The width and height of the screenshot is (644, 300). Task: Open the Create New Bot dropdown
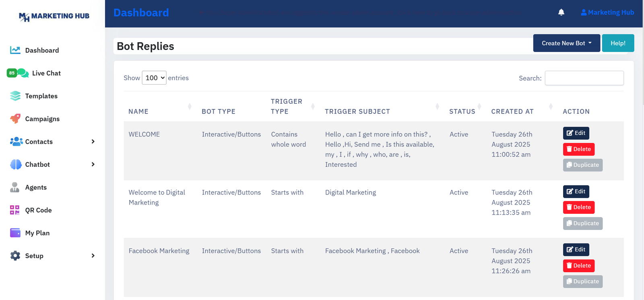[566, 43]
